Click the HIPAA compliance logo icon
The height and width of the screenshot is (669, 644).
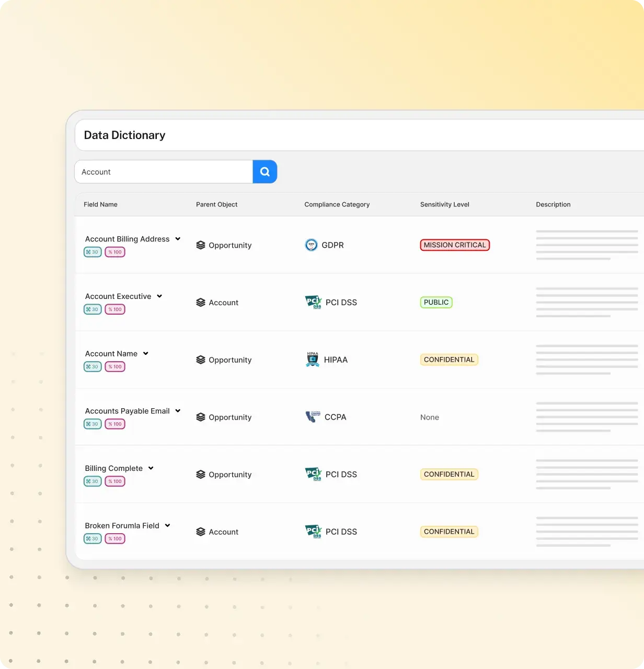313,360
